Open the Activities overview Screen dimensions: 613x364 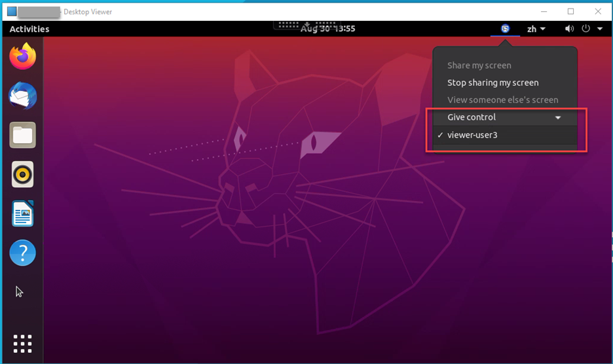(29, 29)
